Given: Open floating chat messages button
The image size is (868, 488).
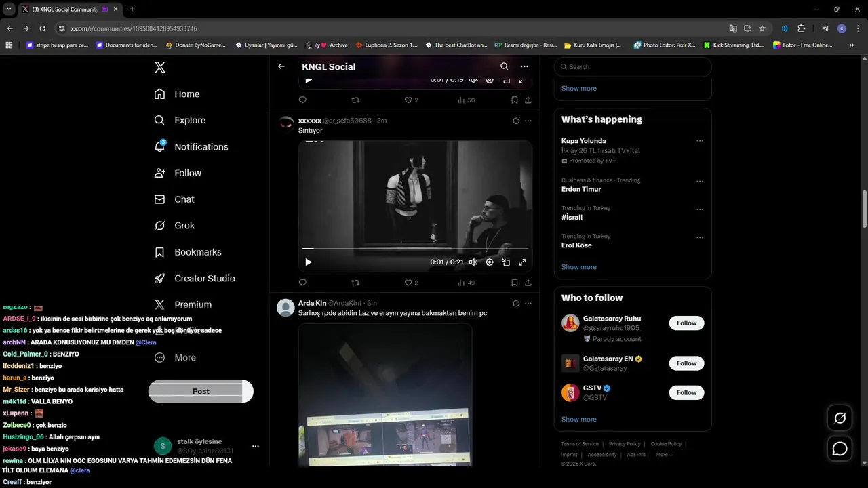Looking at the screenshot, I should 840,449.
